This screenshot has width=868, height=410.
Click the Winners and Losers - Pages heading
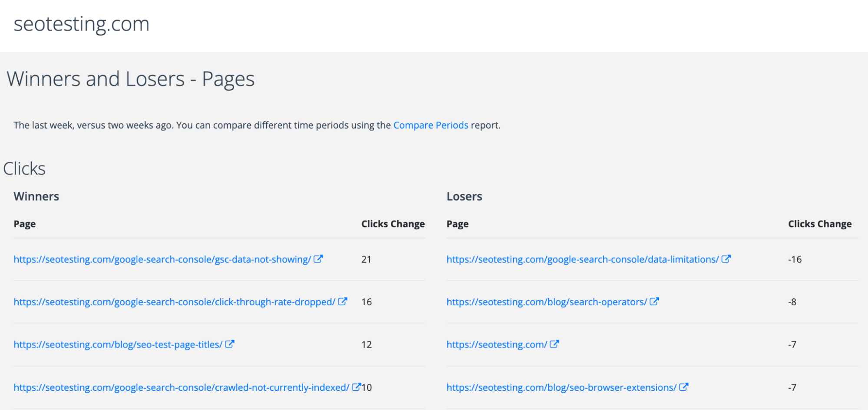tap(131, 79)
